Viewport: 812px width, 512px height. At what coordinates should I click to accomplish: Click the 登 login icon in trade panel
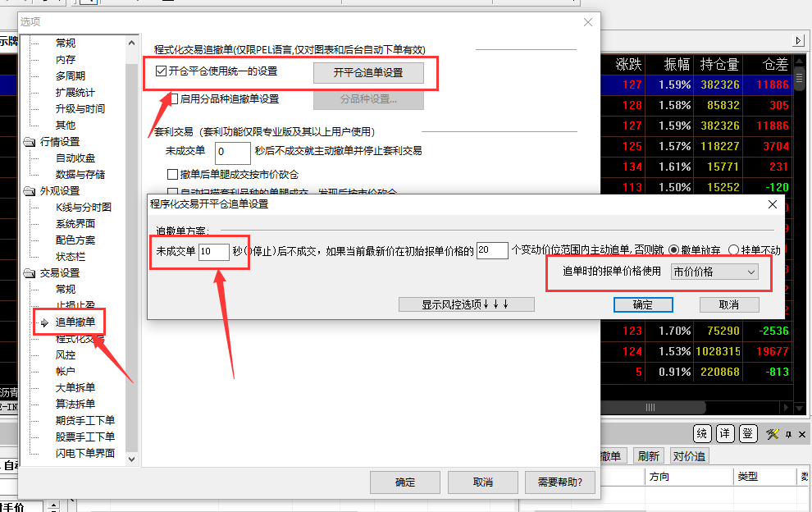pyautogui.click(x=747, y=434)
